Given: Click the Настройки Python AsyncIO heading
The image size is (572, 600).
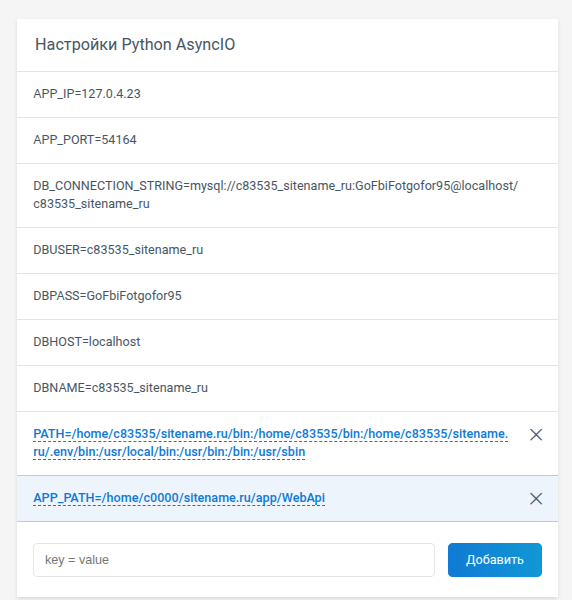Looking at the screenshot, I should tap(135, 45).
